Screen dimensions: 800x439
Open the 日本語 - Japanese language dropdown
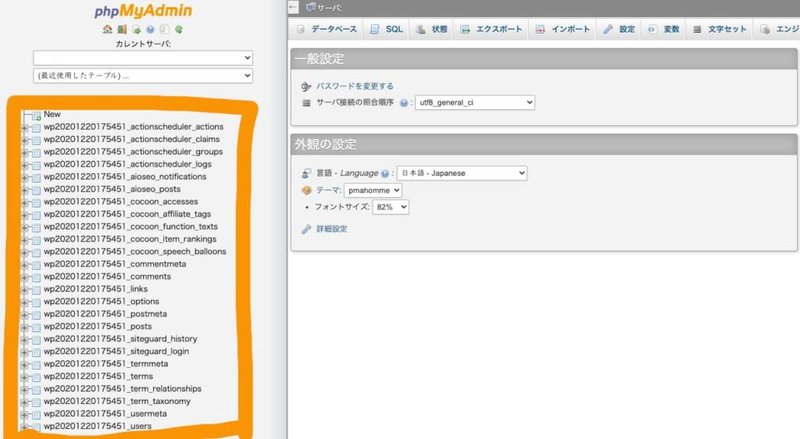462,173
